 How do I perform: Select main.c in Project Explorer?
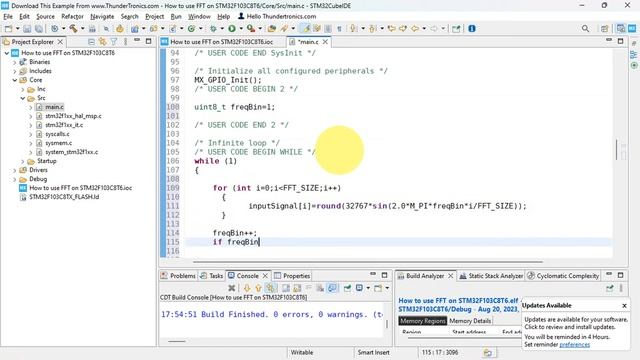tap(54, 107)
